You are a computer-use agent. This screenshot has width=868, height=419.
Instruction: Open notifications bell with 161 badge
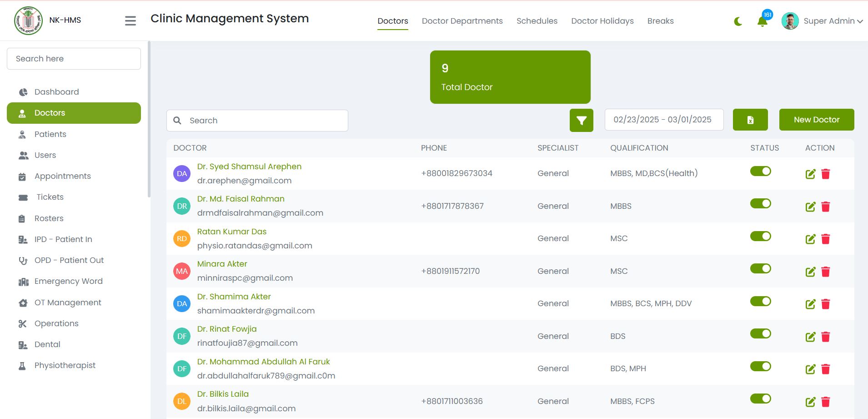pyautogui.click(x=763, y=20)
